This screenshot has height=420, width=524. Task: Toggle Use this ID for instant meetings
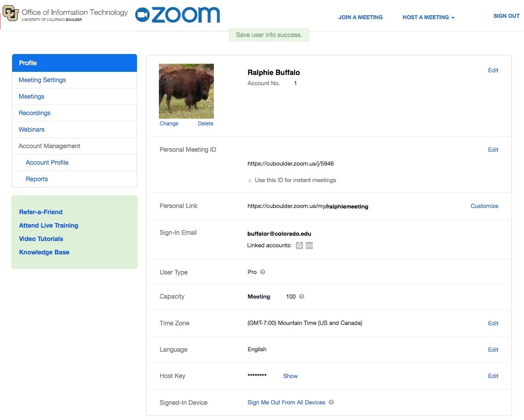pyautogui.click(x=249, y=180)
